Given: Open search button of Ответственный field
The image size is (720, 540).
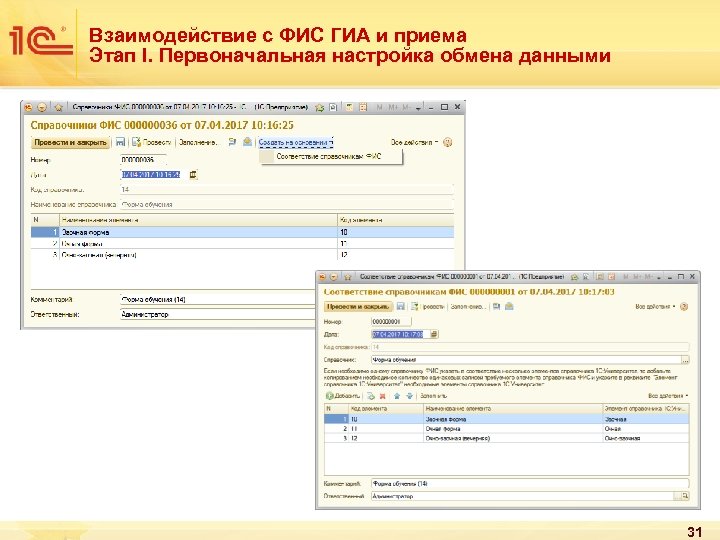Looking at the screenshot, I should point(684,496).
